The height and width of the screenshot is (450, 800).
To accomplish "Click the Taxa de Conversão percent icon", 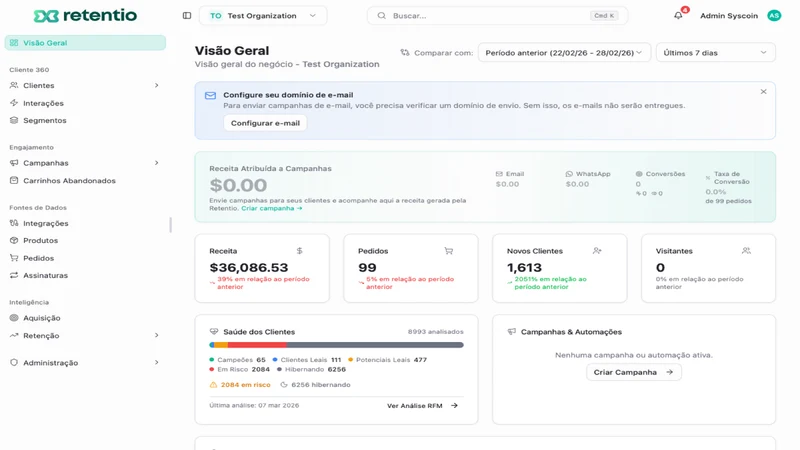I will click(x=708, y=178).
